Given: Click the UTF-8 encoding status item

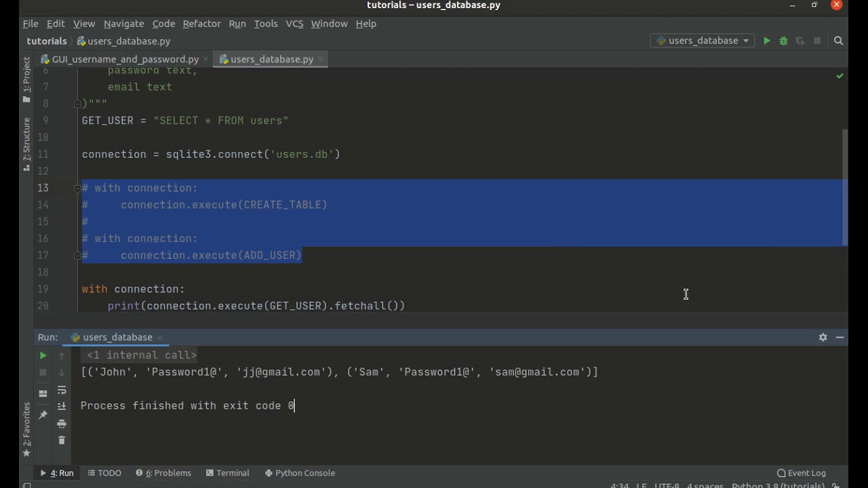Looking at the screenshot, I should click(666, 485).
